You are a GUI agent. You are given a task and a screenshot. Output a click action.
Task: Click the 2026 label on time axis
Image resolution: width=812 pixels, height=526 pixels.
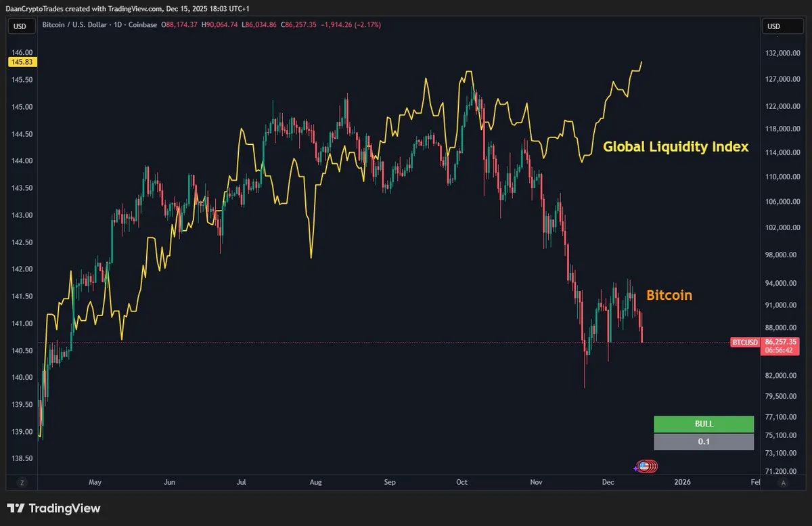pos(683,483)
